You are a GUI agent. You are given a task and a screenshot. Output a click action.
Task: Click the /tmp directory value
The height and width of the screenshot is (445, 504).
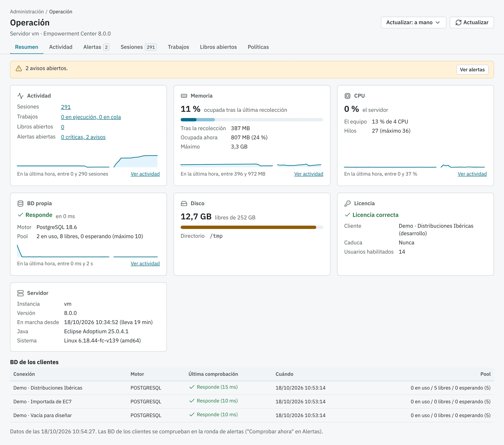pyautogui.click(x=216, y=236)
